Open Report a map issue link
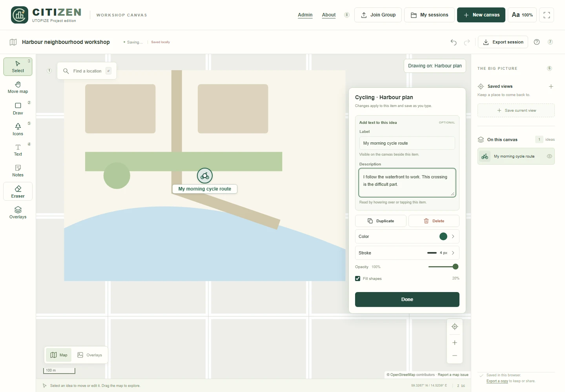This screenshot has width=565, height=392. pyautogui.click(x=453, y=375)
